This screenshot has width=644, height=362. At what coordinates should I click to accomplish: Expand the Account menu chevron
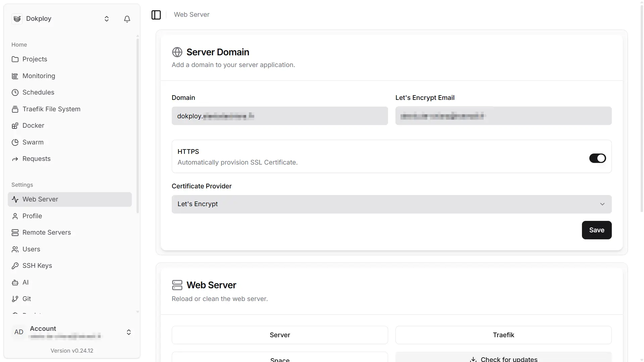[x=129, y=332]
